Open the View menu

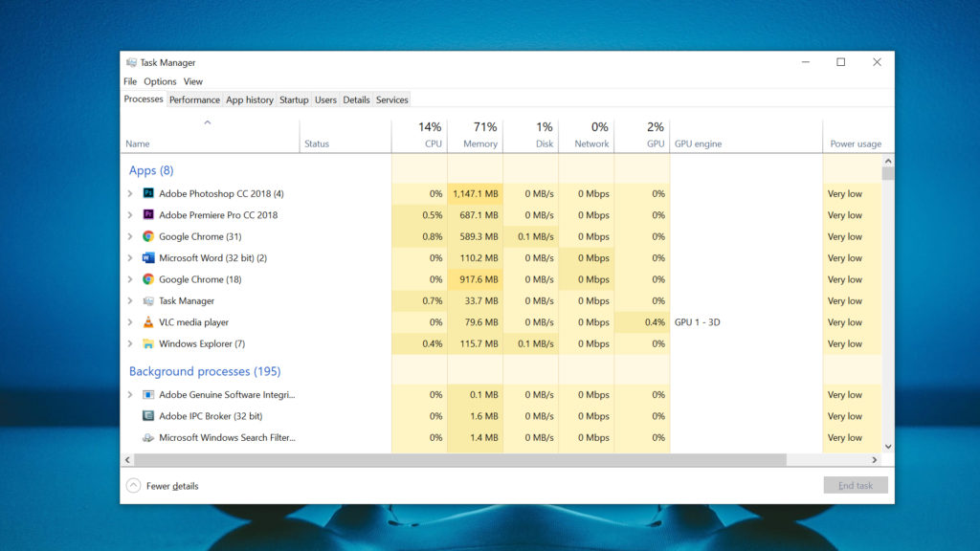193,81
